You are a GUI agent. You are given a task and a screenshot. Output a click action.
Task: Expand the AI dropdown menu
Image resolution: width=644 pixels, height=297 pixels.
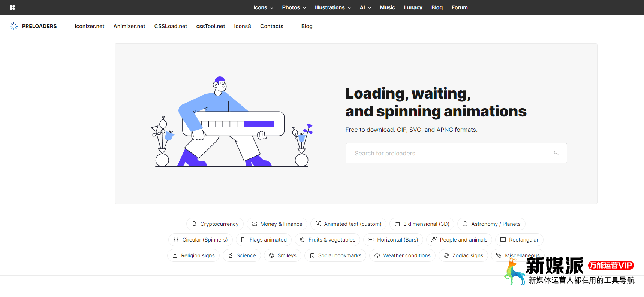point(365,7)
